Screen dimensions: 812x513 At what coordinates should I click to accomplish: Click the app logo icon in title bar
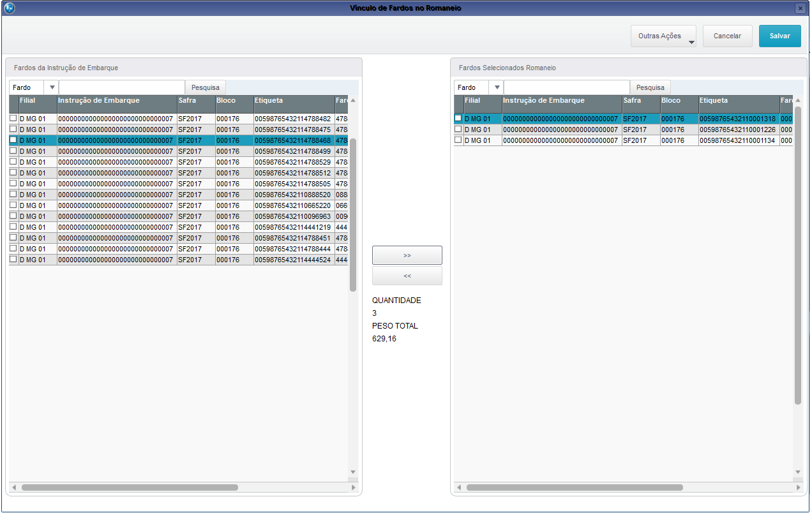point(9,8)
